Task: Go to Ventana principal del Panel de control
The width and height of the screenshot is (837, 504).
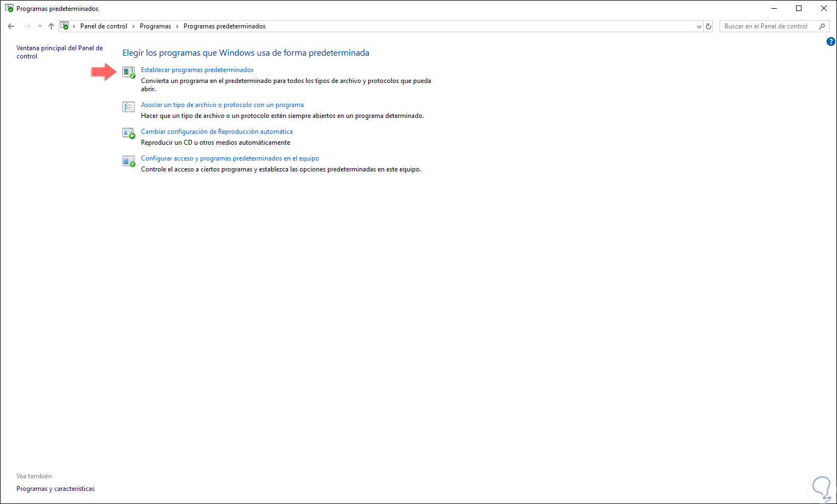Action: point(60,52)
